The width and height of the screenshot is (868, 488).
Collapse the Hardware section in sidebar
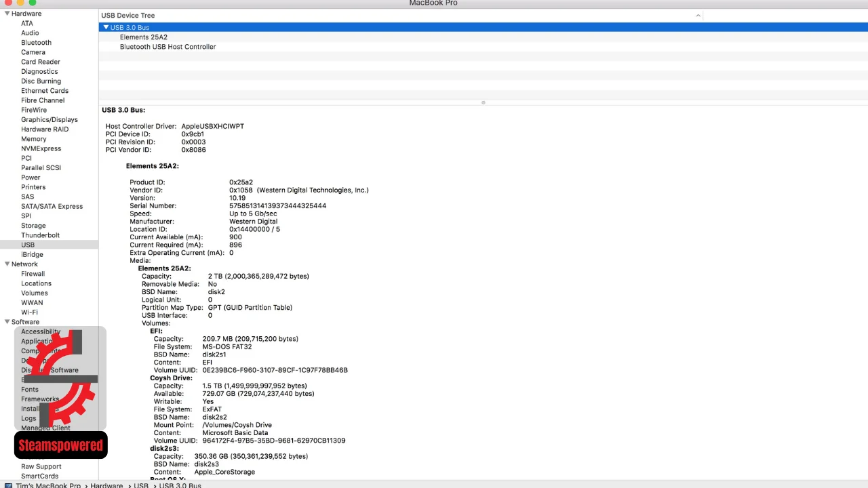tap(7, 14)
